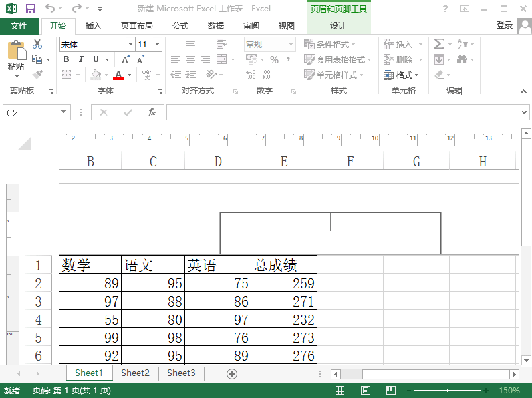Click the percent style icon
Image resolution: width=532 pixels, height=398 pixels.
pyautogui.click(x=274, y=60)
